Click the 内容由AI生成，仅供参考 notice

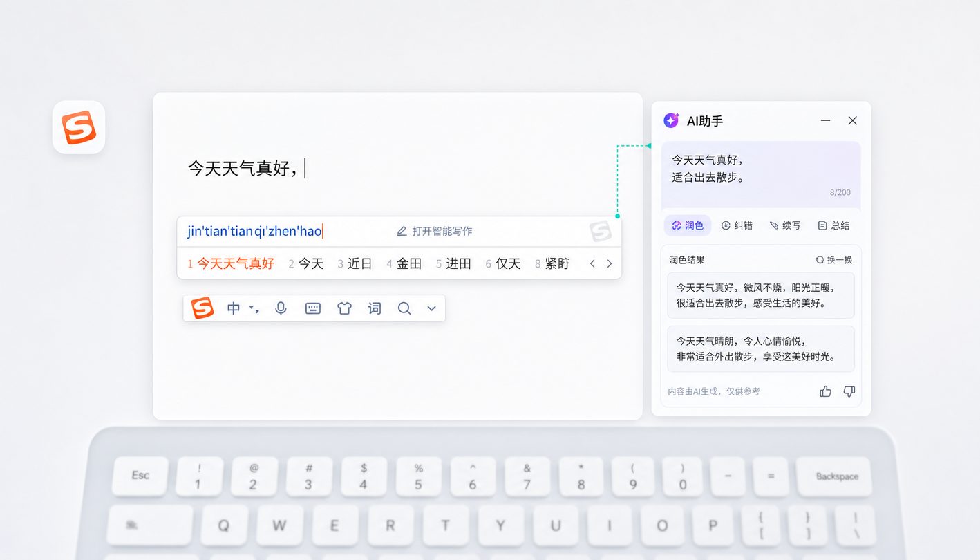714,391
